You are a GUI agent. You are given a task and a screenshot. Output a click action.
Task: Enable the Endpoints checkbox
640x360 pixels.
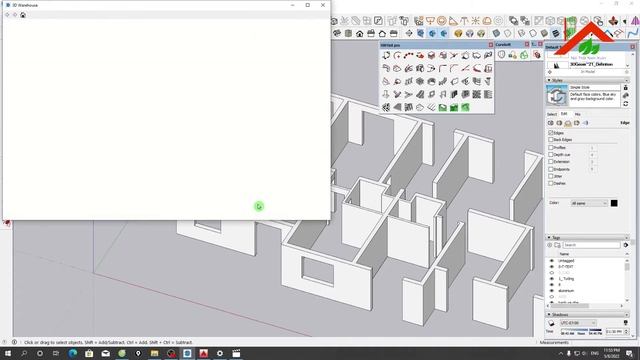[x=551, y=169]
